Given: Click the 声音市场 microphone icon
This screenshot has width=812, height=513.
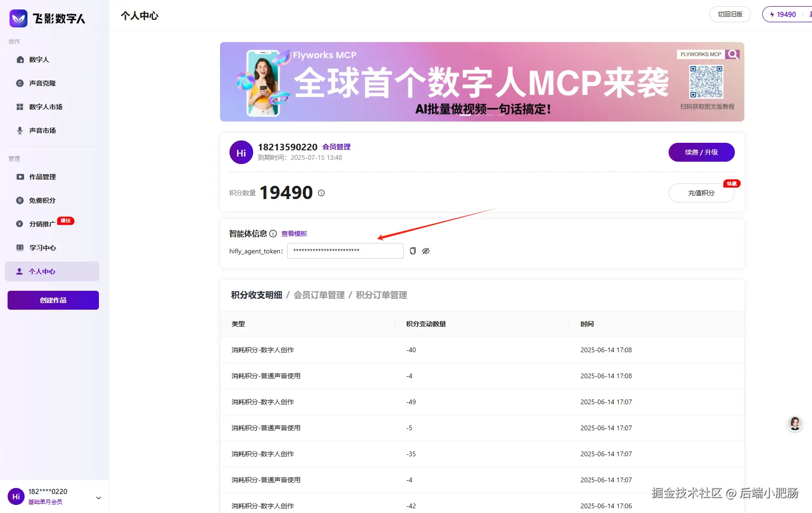Looking at the screenshot, I should (20, 130).
